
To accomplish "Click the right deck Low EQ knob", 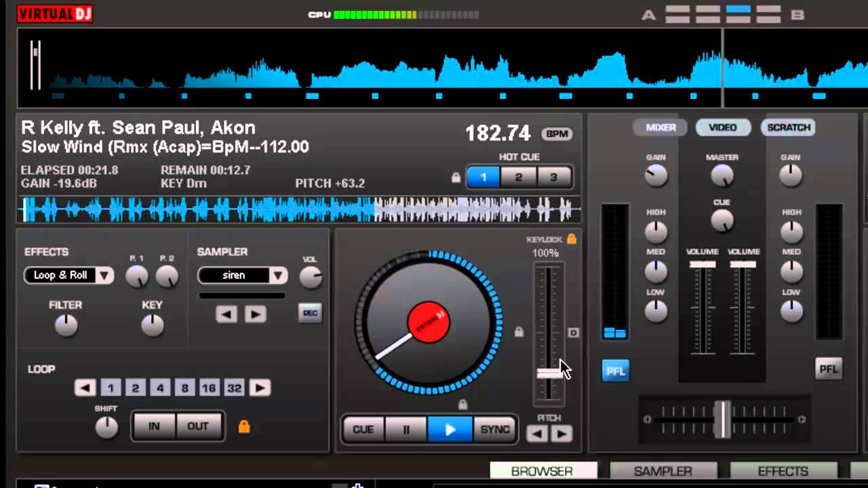I will (x=791, y=311).
